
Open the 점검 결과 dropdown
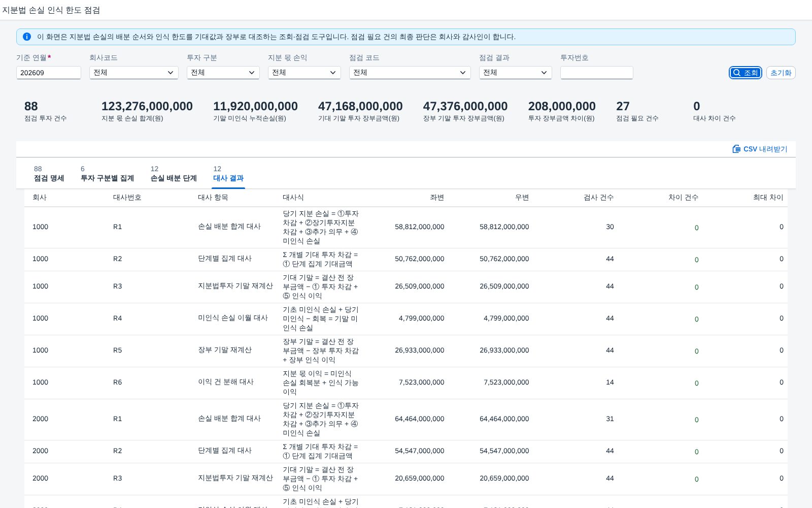coord(516,73)
